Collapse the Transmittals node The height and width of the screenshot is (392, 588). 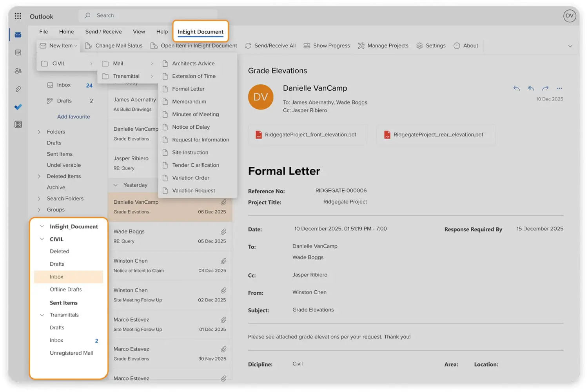42,315
